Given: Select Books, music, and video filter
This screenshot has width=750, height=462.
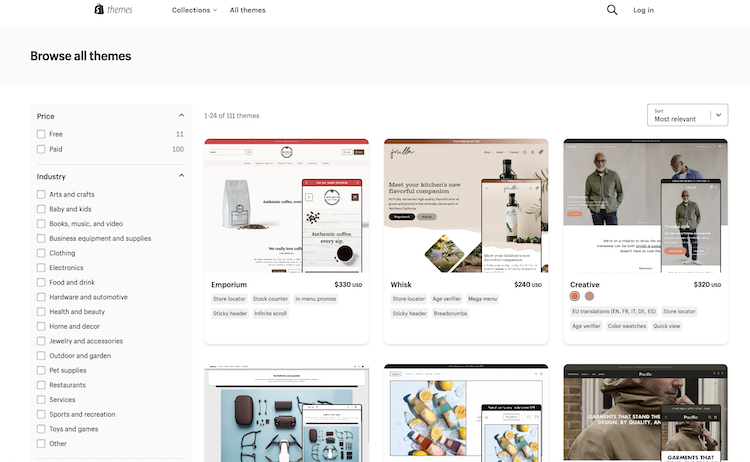Looking at the screenshot, I should pyautogui.click(x=41, y=224).
